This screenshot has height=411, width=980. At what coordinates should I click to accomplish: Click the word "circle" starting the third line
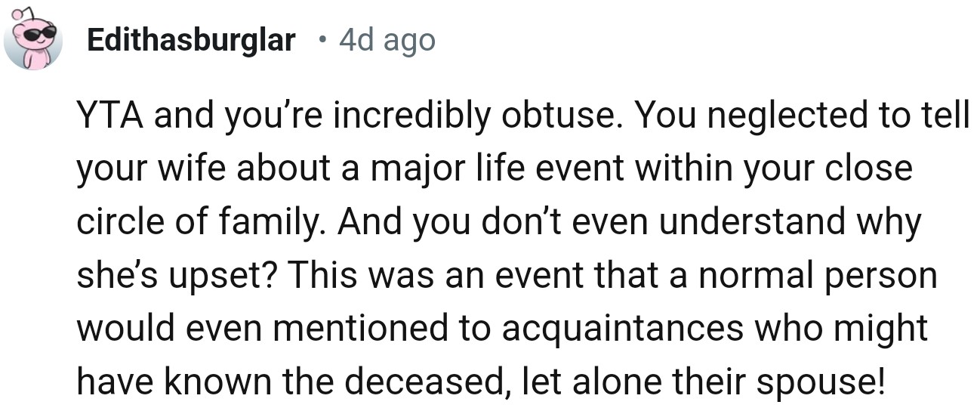pyautogui.click(x=112, y=222)
